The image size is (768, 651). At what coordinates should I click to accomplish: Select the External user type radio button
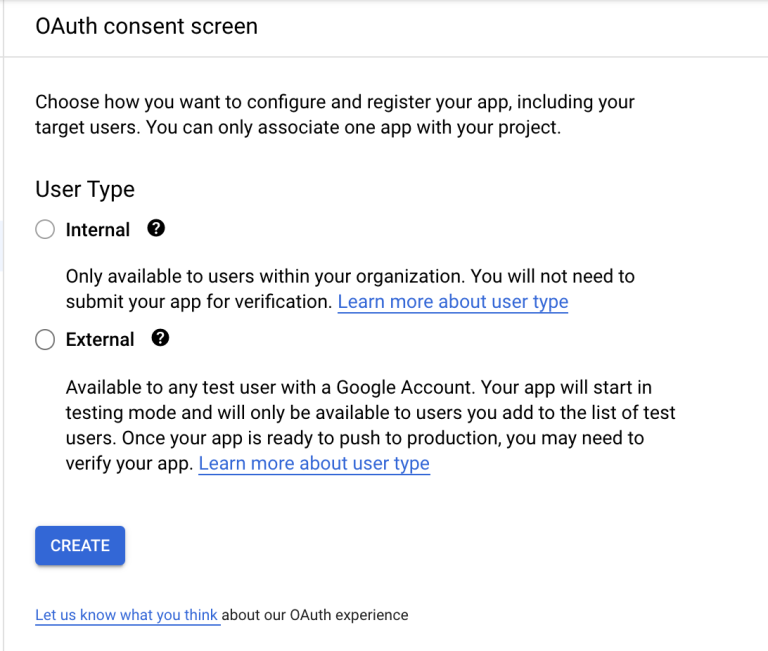(x=45, y=340)
